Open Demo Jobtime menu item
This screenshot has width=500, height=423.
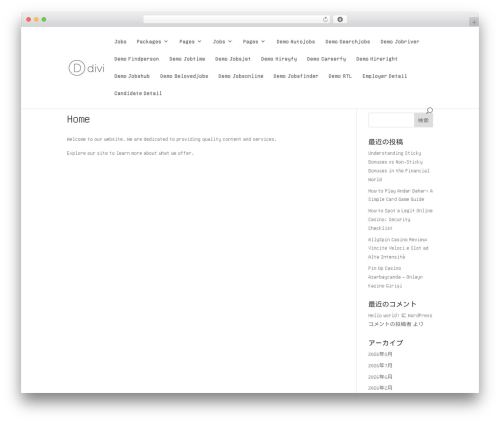click(187, 59)
